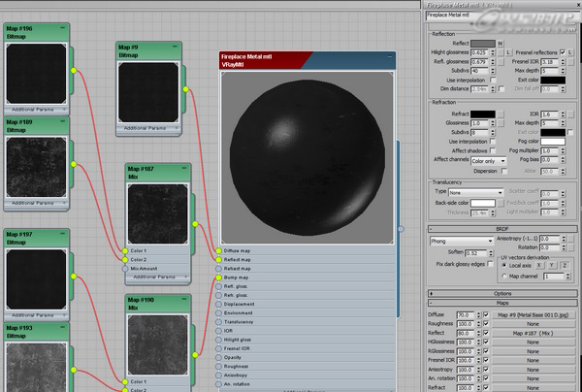The width and height of the screenshot is (582, 392).
Task: Click the Opacity input socket
Action: point(218,357)
